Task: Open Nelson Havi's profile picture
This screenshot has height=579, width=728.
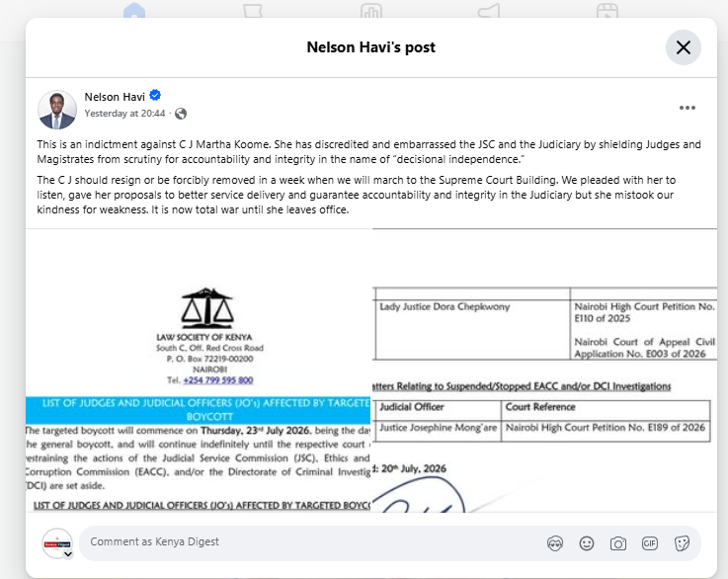Action: [x=57, y=110]
